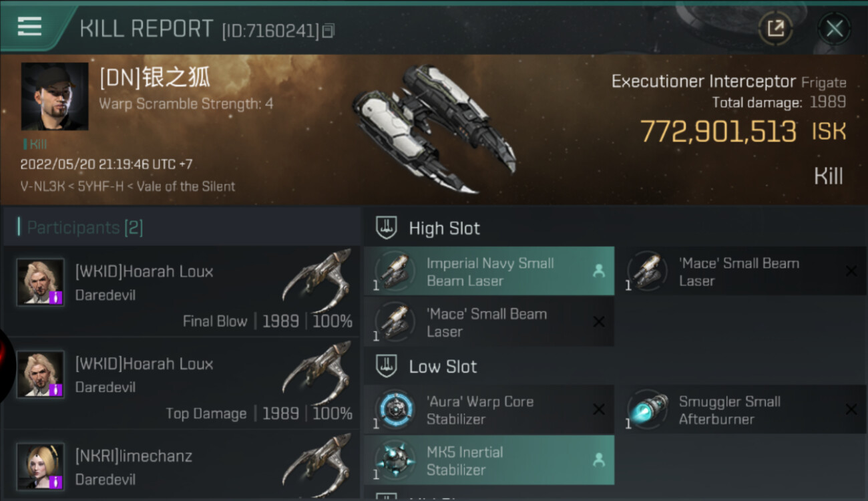
Task: View Hoarah Loux Final Blow entry
Action: 182,291
